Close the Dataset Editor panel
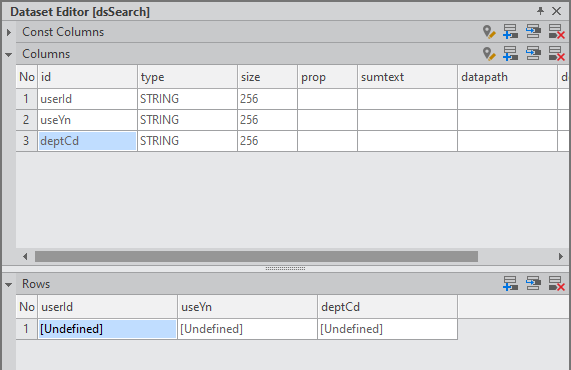 (556, 11)
